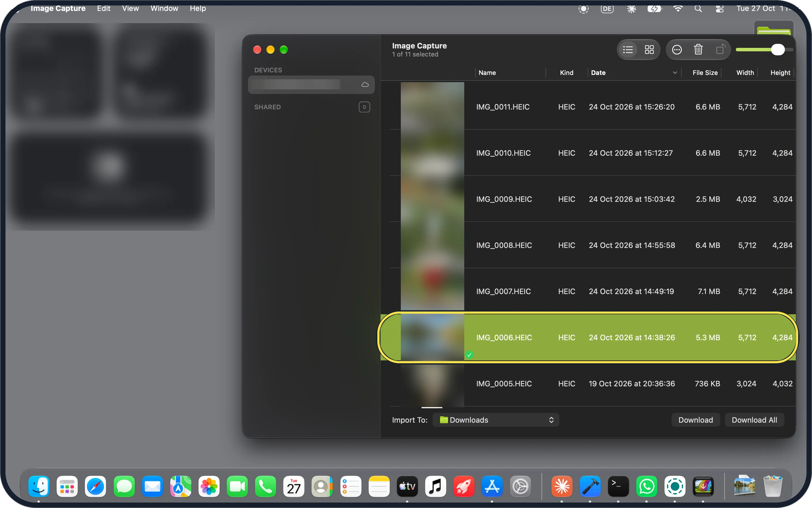The image size is (812, 508).
Task: Open Photos from the Dock
Action: pos(209,486)
